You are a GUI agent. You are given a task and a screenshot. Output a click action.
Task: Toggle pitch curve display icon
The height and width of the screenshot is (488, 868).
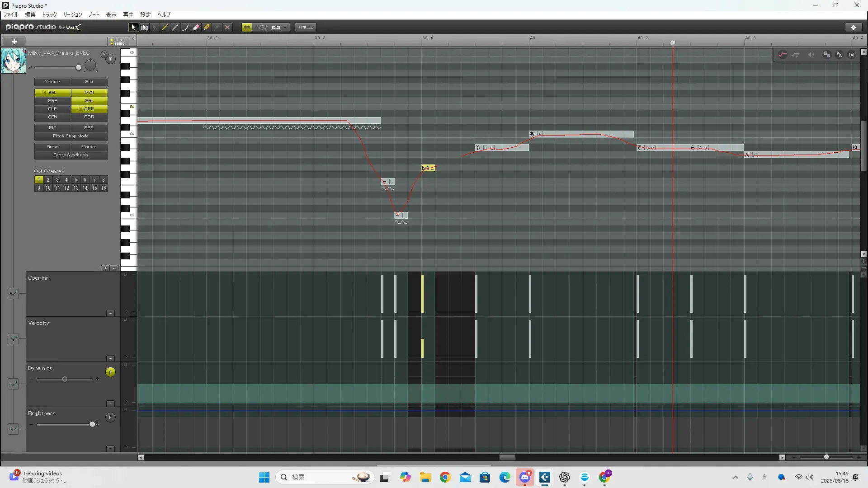tap(783, 55)
